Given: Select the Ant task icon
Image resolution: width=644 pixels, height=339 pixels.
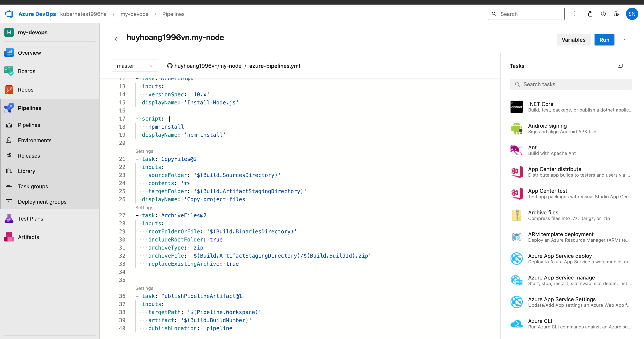Looking at the screenshot, I should [516, 150].
